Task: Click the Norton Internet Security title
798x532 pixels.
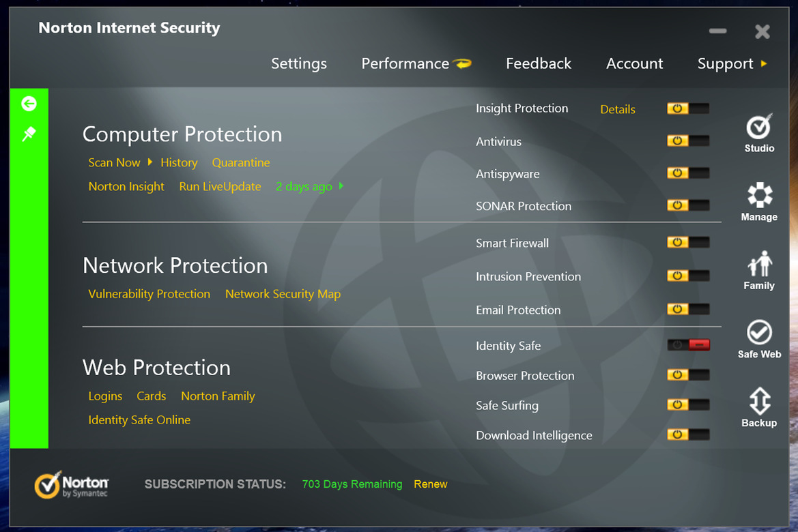Action: point(129,27)
